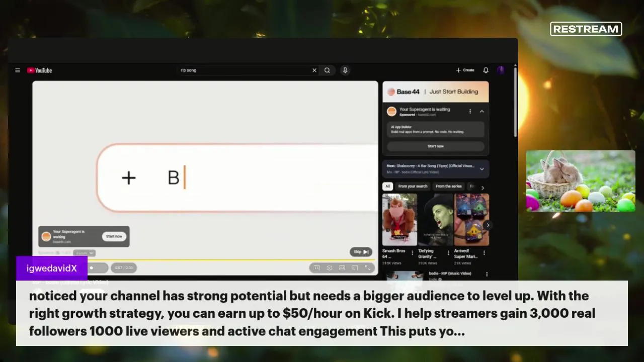Clear the 'rip song' search text
644x362 pixels.
pos(314,70)
